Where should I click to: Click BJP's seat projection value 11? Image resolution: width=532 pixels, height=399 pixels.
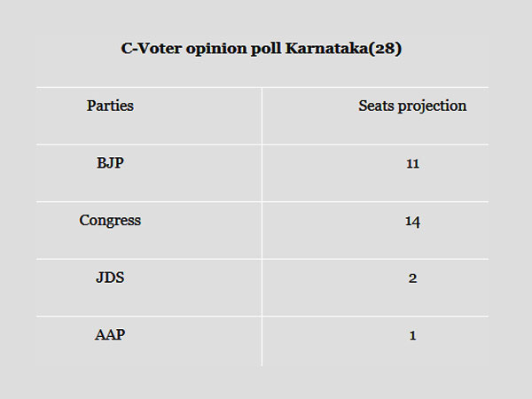(412, 164)
